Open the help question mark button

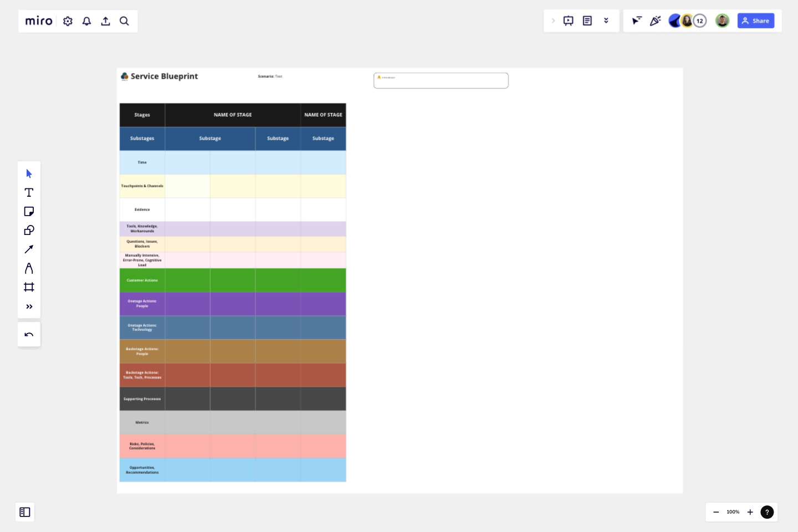pos(767,512)
